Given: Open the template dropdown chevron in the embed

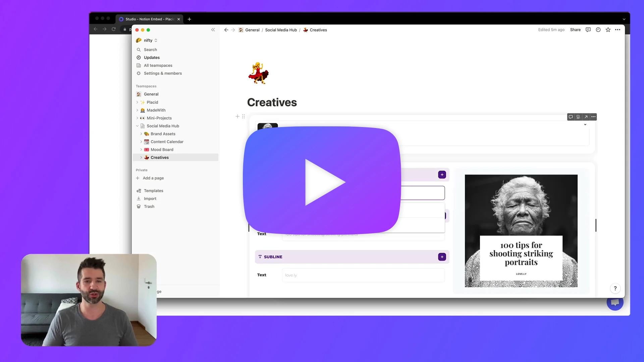Looking at the screenshot, I should [585, 125].
